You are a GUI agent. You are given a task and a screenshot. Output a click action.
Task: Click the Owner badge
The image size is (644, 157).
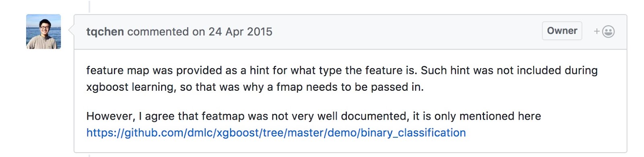(x=562, y=31)
